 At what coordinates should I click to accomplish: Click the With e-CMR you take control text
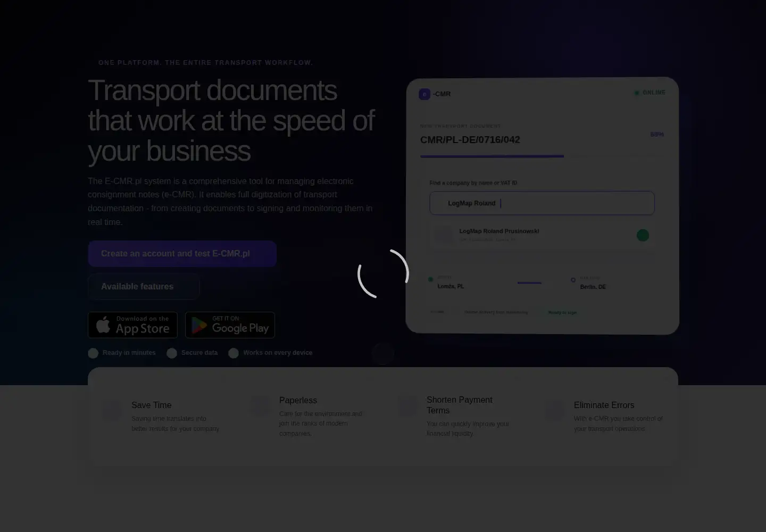(618, 424)
